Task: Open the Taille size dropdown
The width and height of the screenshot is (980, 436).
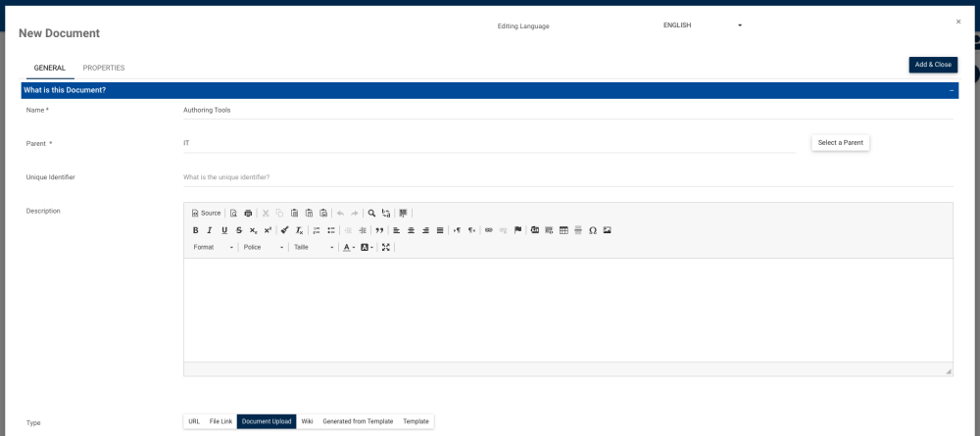Action: (314, 247)
